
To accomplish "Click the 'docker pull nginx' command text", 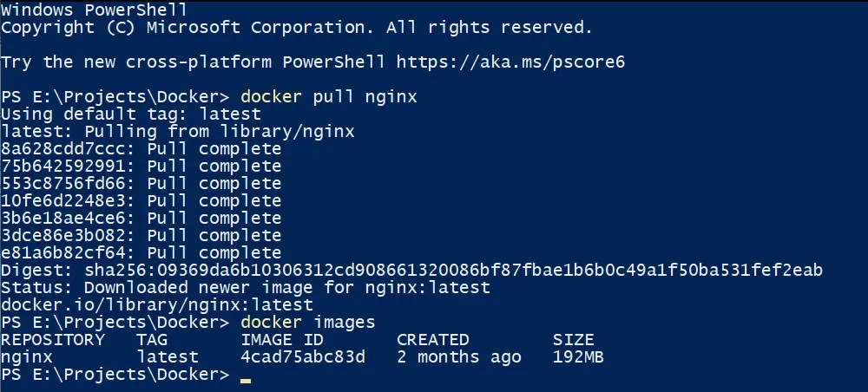I will coord(329,97).
